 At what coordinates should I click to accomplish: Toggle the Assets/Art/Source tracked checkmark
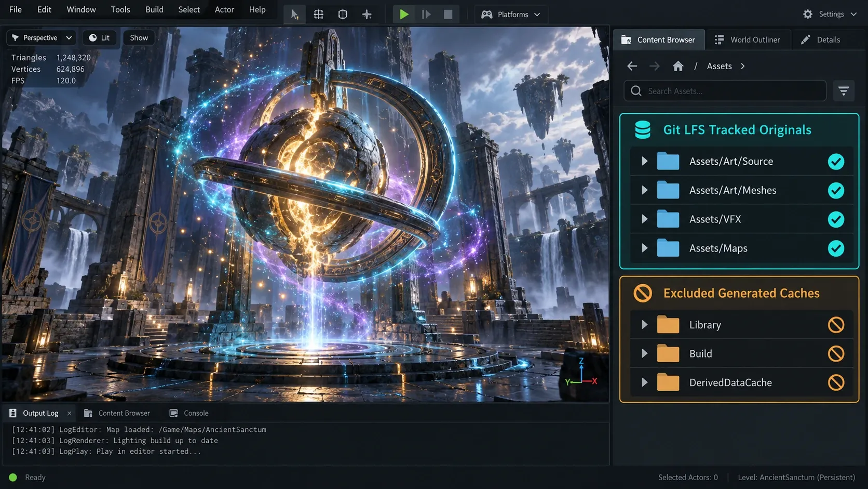click(836, 162)
